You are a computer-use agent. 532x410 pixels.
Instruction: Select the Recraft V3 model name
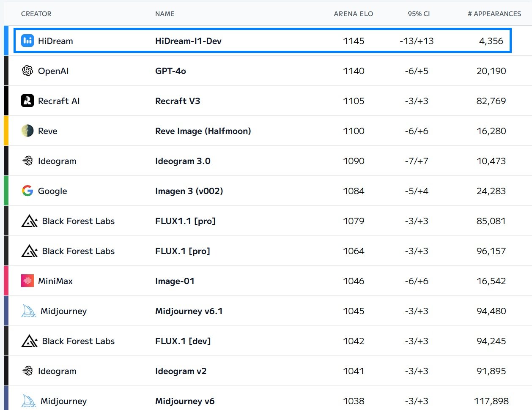(x=178, y=101)
